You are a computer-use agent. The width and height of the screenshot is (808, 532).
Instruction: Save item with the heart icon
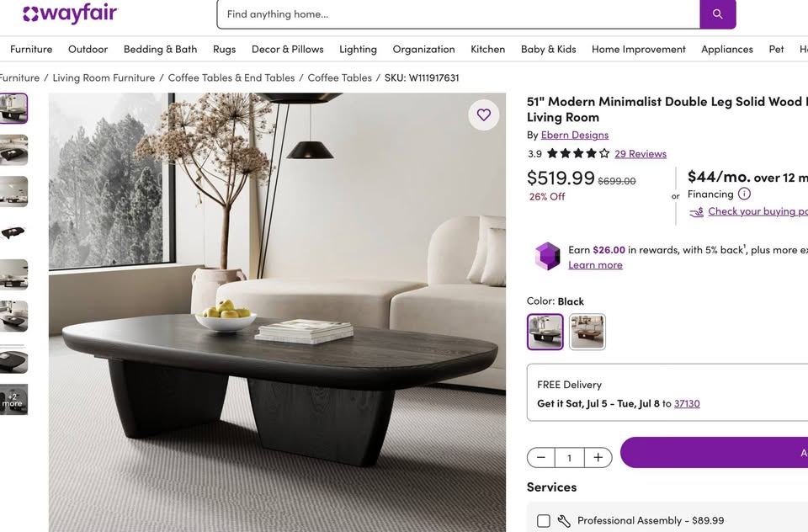483,115
